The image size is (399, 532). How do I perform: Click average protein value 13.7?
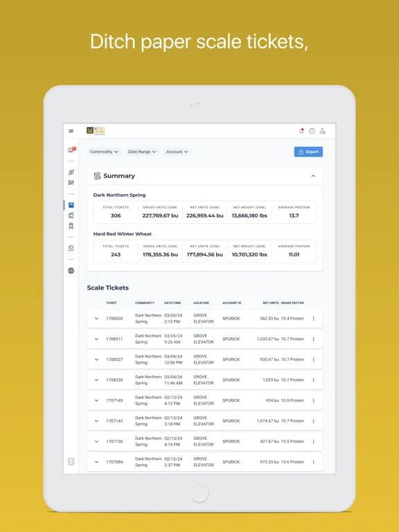point(294,215)
